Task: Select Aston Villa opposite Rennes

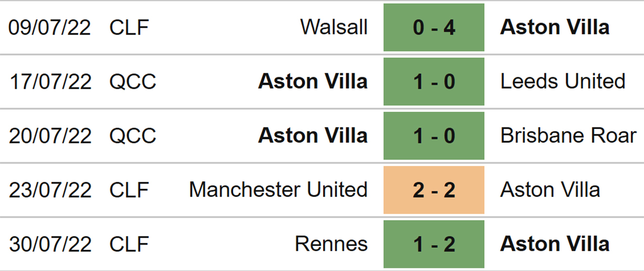Action: point(555,244)
